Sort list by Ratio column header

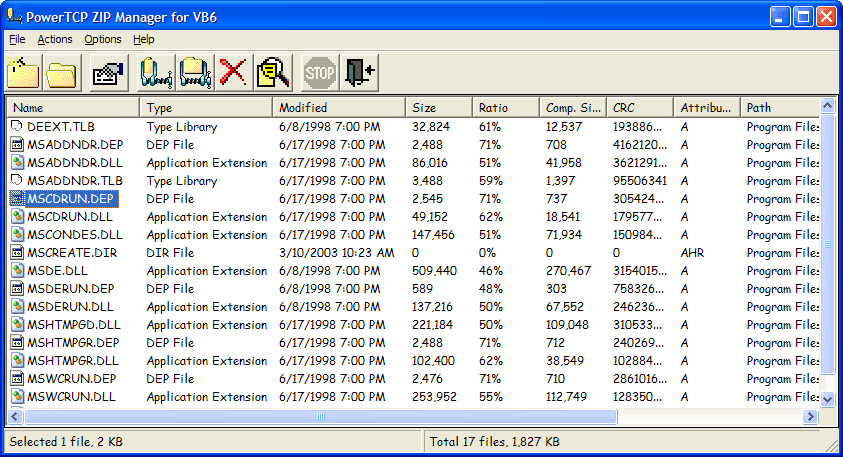[505, 108]
